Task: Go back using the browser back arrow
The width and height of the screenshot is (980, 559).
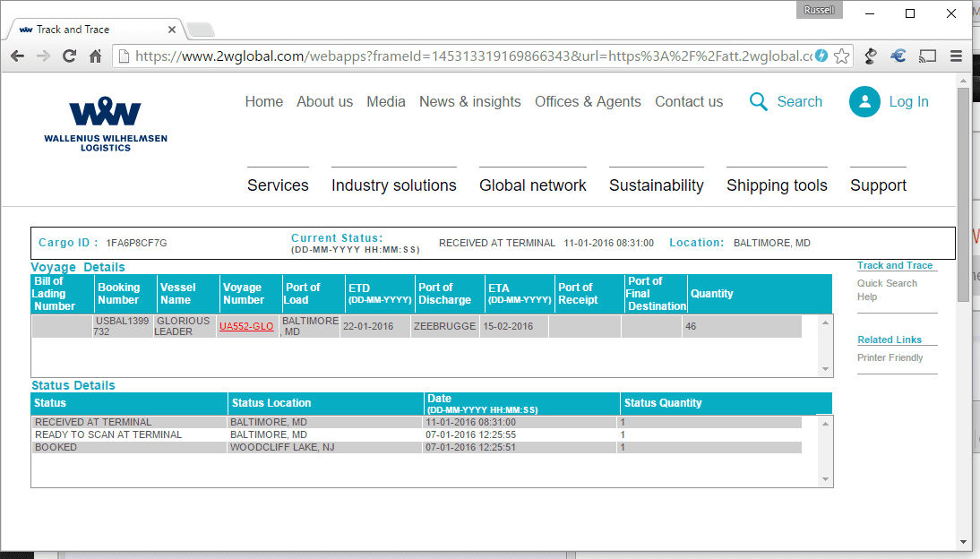Action: point(18,56)
